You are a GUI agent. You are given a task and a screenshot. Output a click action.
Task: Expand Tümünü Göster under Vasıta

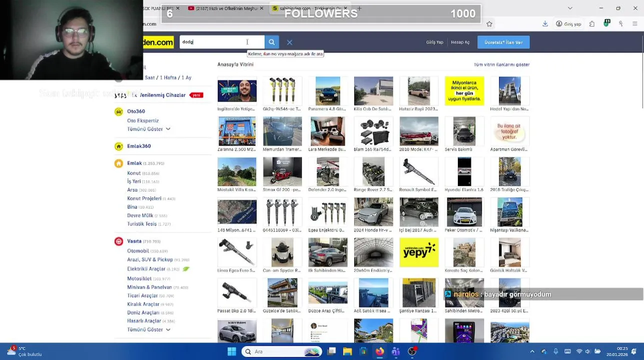click(149, 329)
